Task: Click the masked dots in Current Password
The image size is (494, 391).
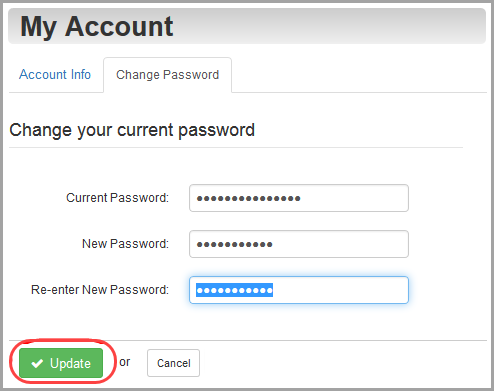Action: [248, 199]
